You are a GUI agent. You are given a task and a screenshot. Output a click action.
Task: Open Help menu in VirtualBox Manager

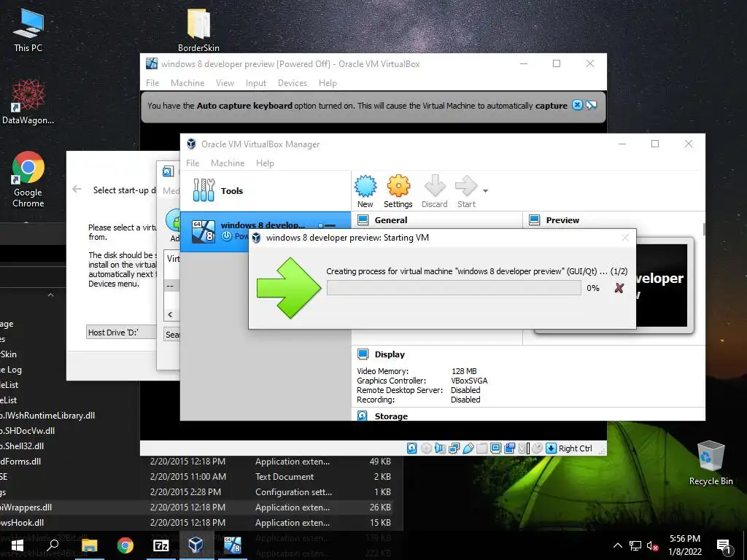265,163
